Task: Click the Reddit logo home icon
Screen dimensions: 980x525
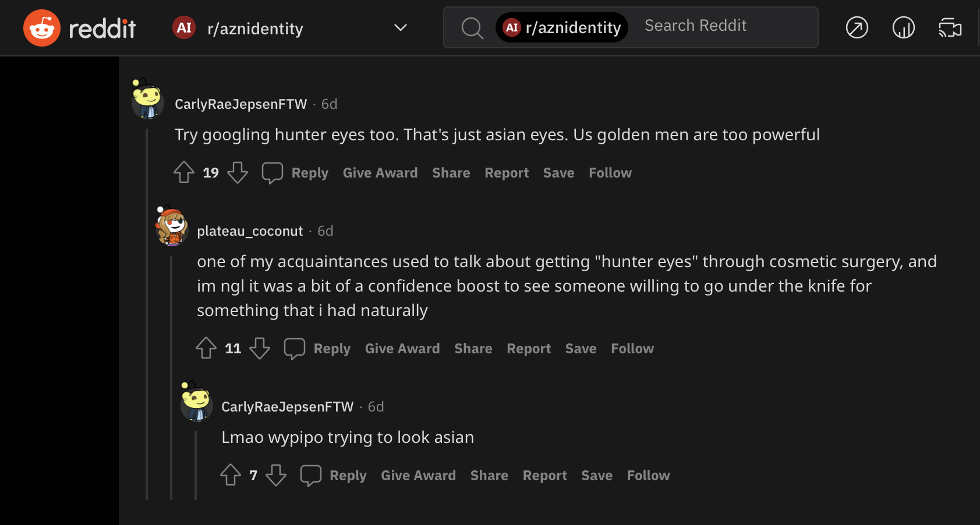Action: coord(42,28)
